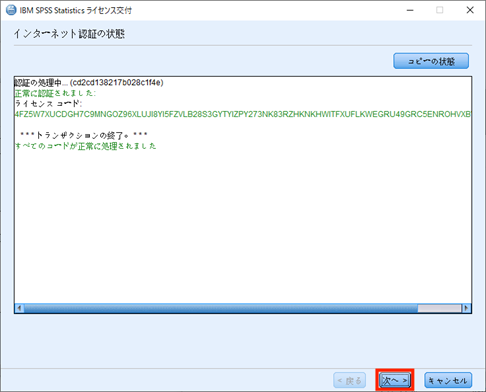Click the キャンセル button
Screen dimensions: 486x392
448,380
